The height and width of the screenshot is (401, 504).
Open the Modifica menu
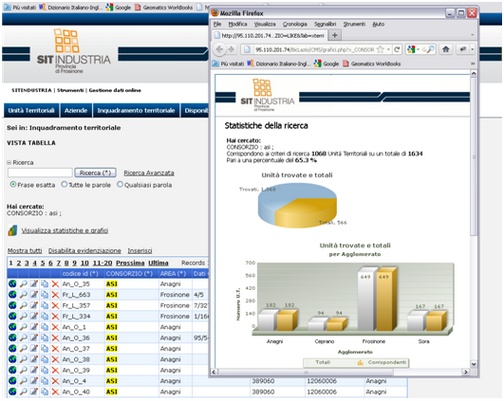238,24
